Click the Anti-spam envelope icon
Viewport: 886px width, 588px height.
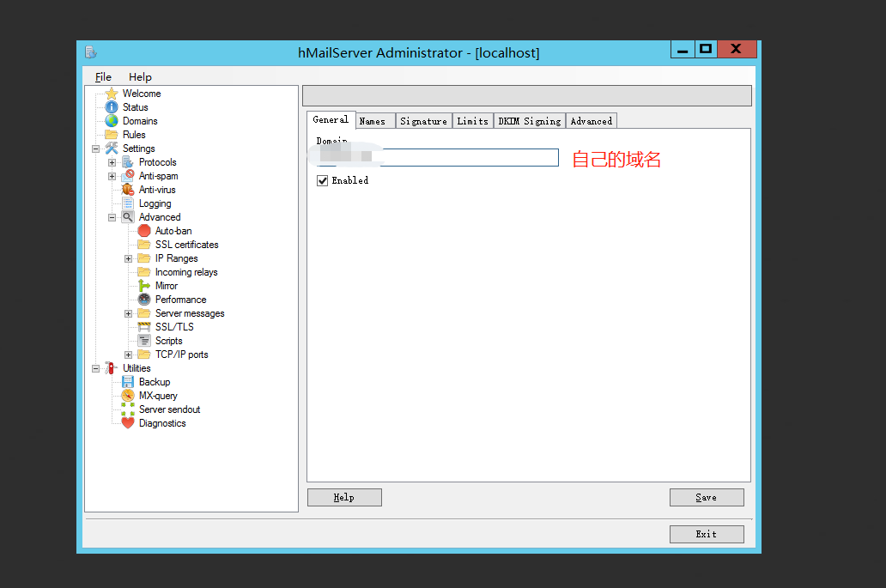click(x=128, y=176)
